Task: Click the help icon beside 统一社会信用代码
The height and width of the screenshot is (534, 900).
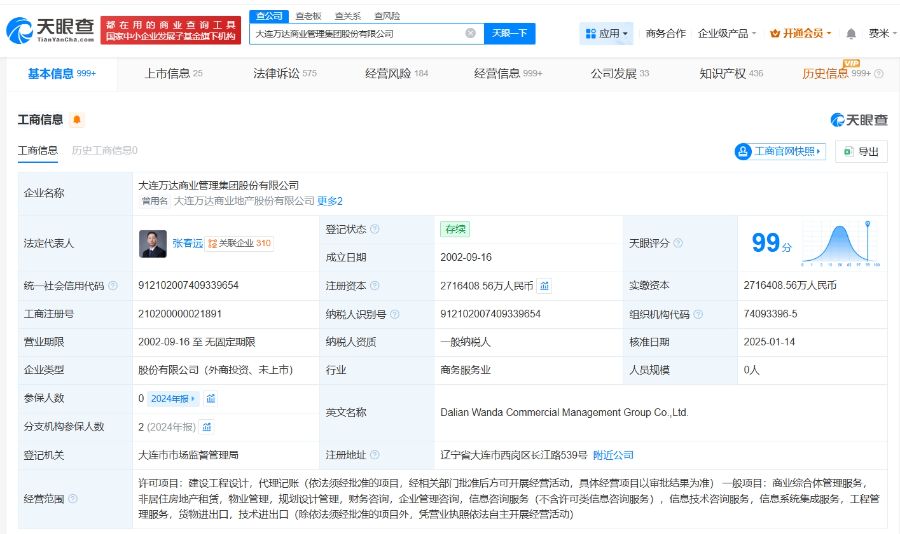Action: 112,286
